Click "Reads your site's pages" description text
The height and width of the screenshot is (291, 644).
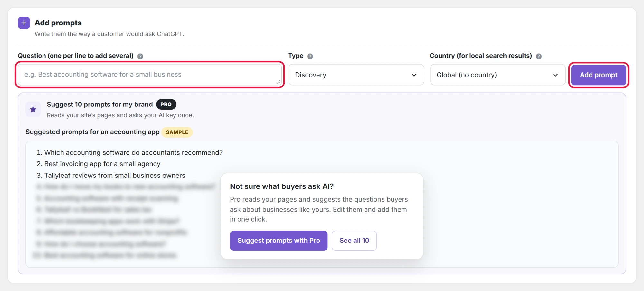[120, 115]
